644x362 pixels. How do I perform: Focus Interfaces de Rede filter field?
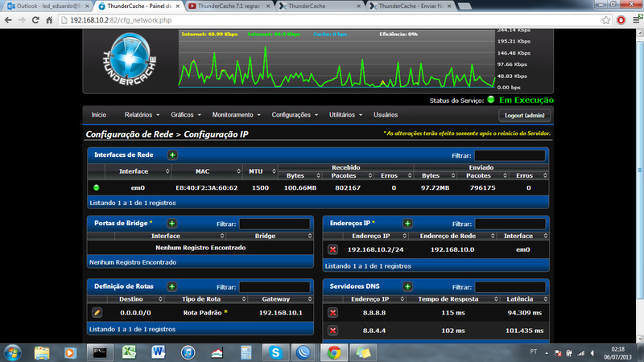coord(510,155)
